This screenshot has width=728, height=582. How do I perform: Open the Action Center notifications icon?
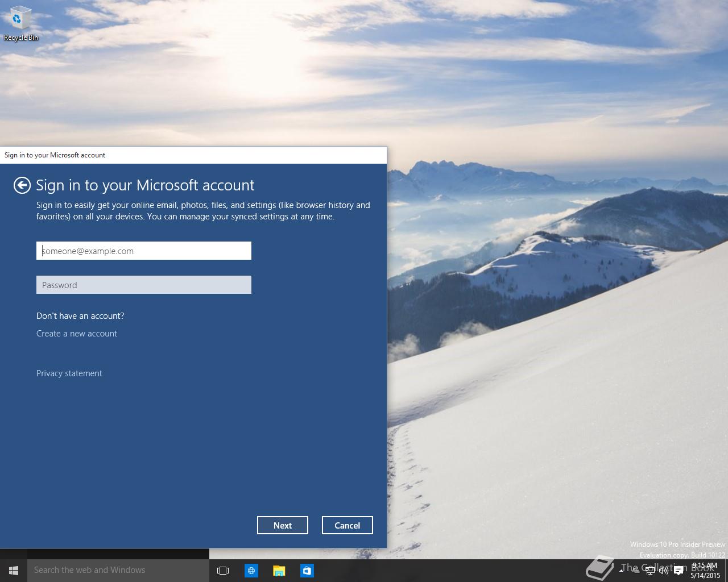pyautogui.click(x=679, y=571)
